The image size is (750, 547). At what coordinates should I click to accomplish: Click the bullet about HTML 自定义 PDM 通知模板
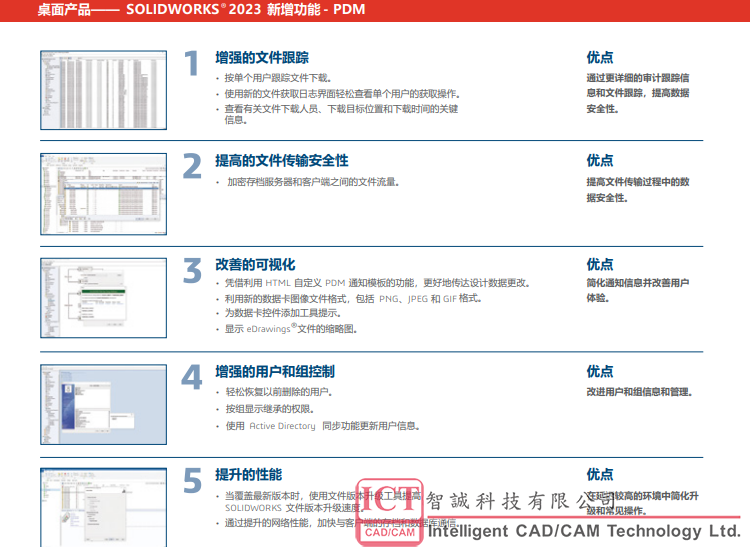pyautogui.click(x=377, y=283)
